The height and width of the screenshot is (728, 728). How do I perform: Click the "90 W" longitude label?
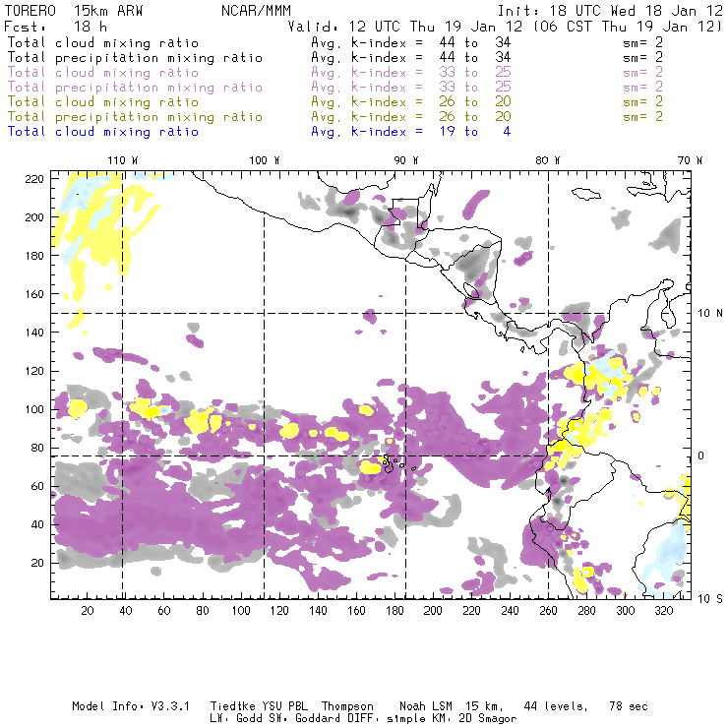coord(405,160)
